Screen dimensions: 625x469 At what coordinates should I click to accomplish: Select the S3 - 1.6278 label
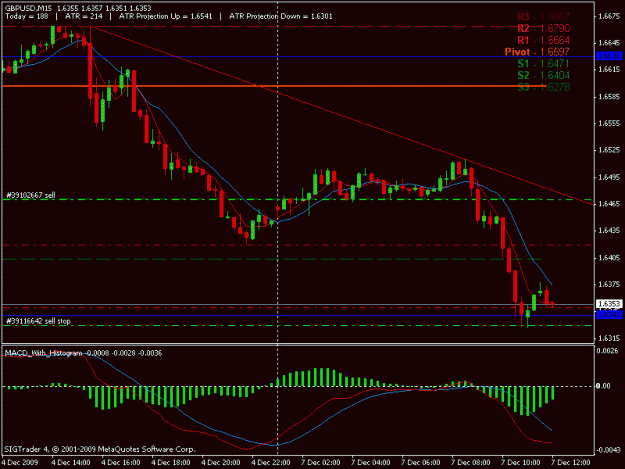point(543,87)
